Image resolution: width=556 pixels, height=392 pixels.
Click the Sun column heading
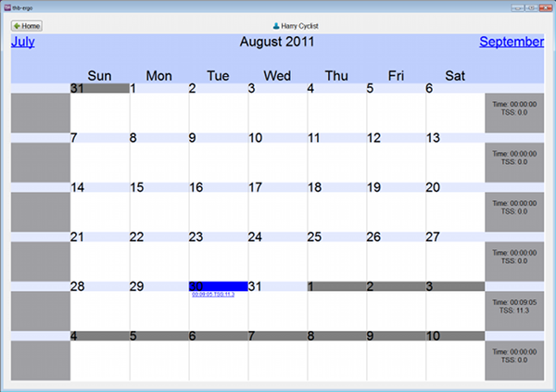(100, 76)
